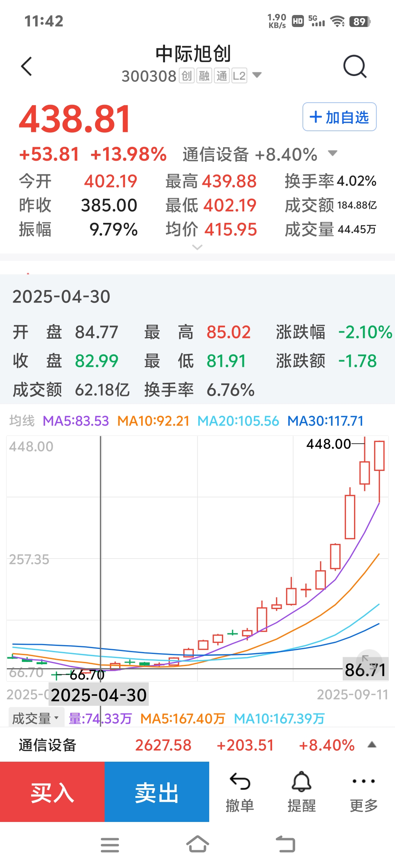Tap the sector index value 2627.58
The image size is (395, 868).
tap(163, 745)
